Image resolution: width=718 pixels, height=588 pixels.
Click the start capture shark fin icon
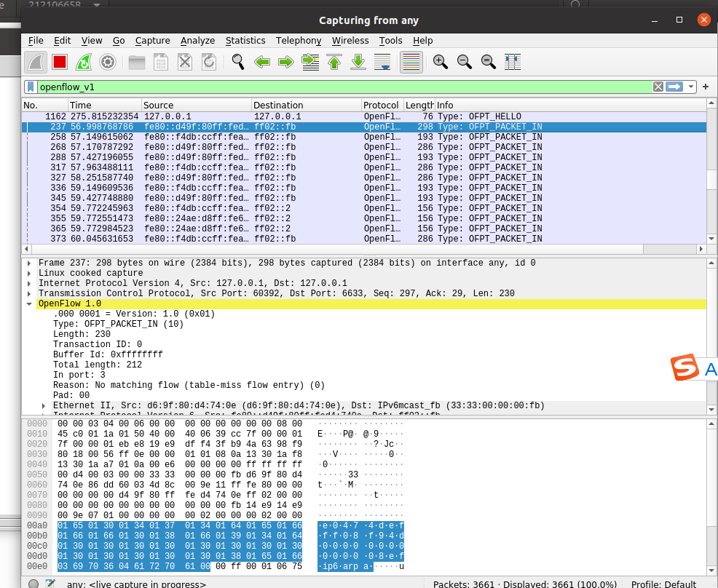coord(36,62)
